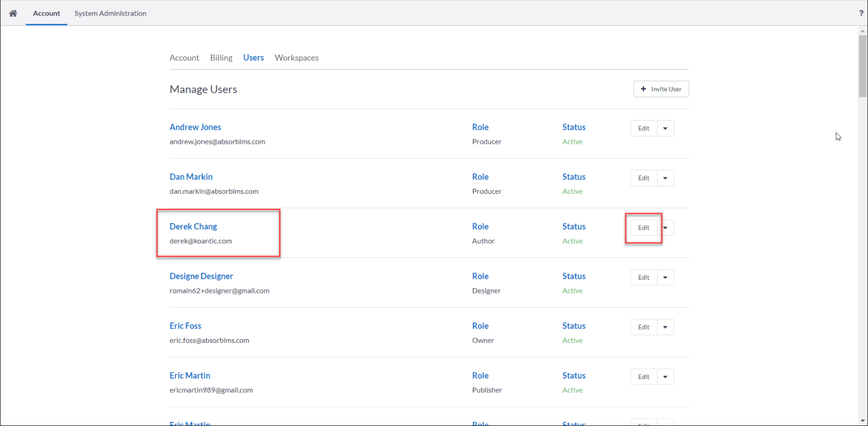Open Dan Markin user link

tap(191, 177)
